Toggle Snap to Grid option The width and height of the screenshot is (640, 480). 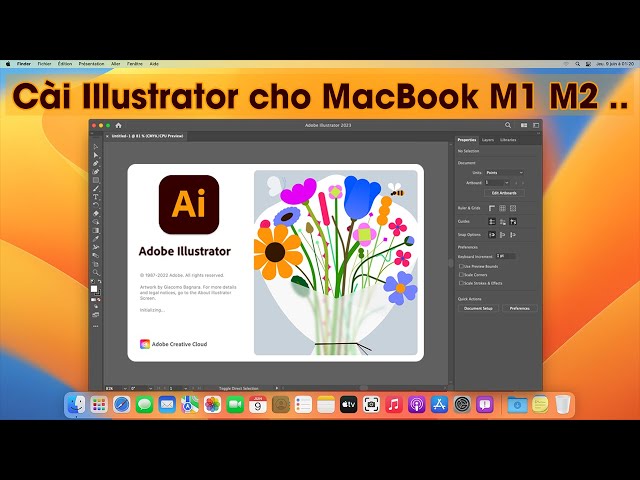point(513,235)
